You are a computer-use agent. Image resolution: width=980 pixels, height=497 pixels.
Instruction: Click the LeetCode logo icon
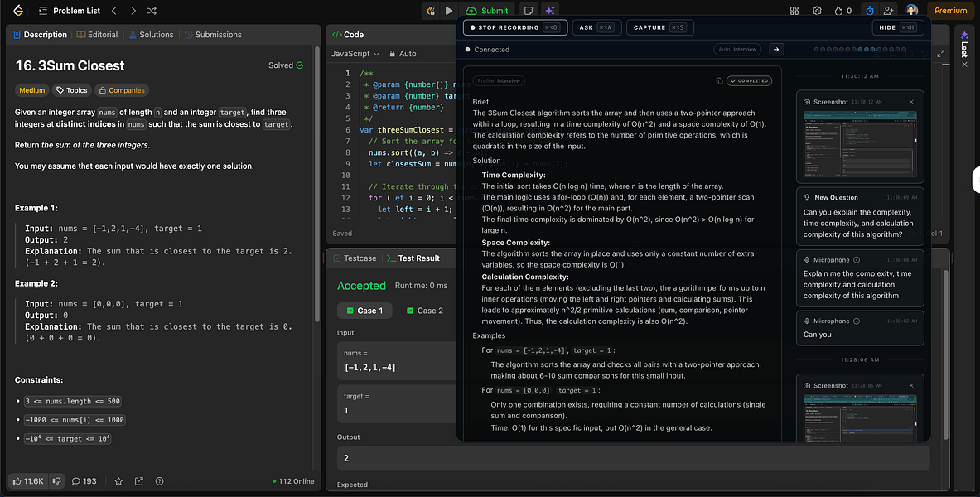pyautogui.click(x=18, y=10)
